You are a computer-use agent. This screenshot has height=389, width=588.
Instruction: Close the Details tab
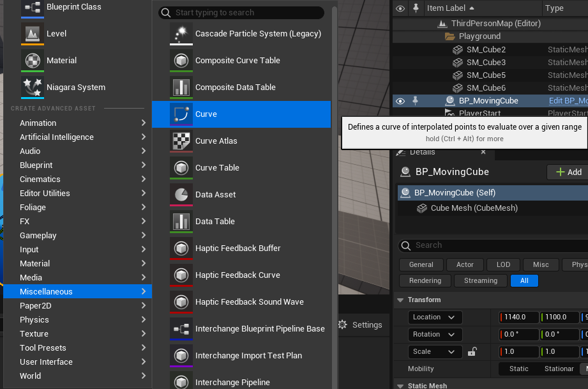(x=483, y=152)
